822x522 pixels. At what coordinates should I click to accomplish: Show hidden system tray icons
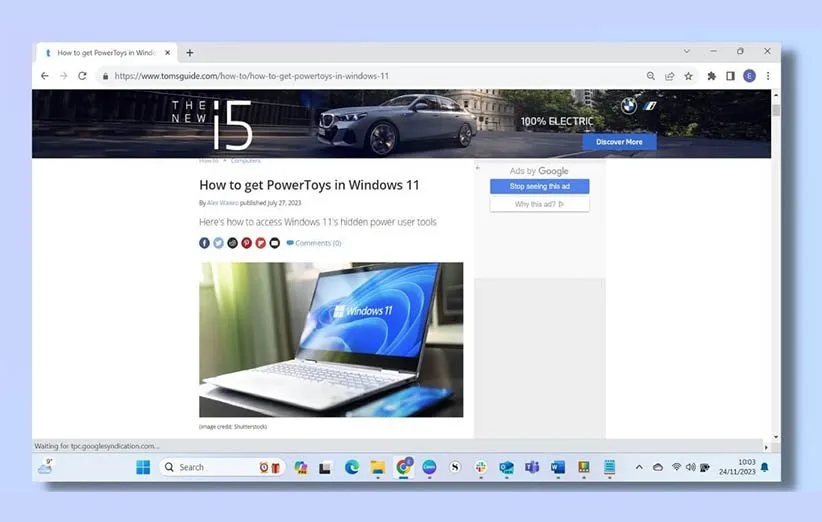click(639, 467)
